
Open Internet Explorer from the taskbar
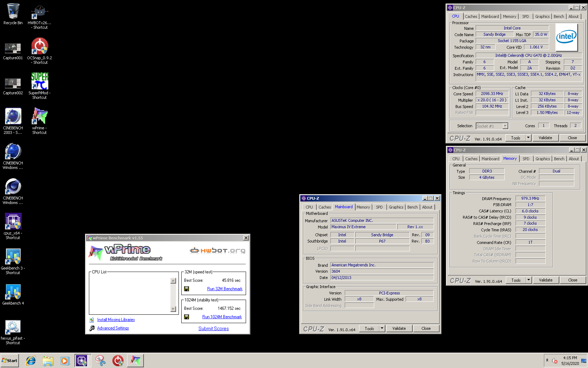31,360
